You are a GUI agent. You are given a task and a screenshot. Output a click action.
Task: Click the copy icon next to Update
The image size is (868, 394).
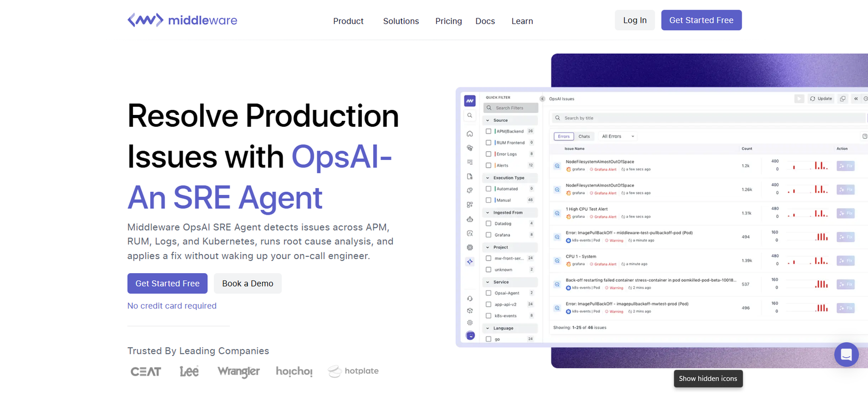tap(843, 99)
